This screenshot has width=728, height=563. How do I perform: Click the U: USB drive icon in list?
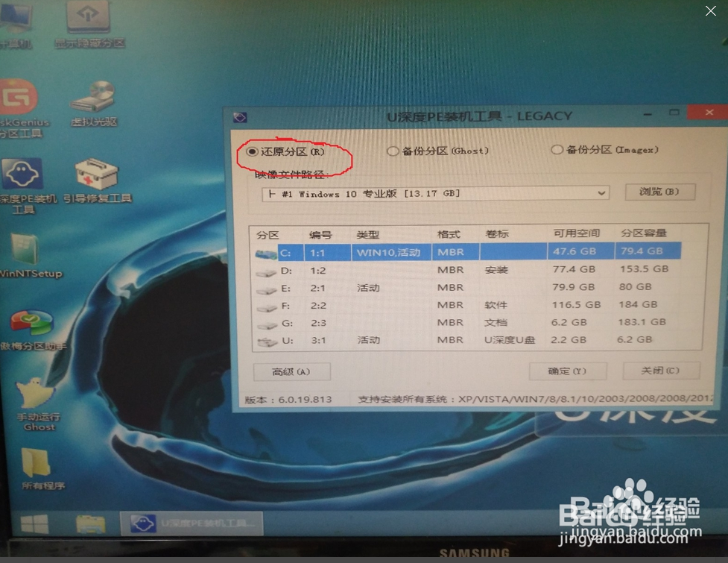[268, 342]
